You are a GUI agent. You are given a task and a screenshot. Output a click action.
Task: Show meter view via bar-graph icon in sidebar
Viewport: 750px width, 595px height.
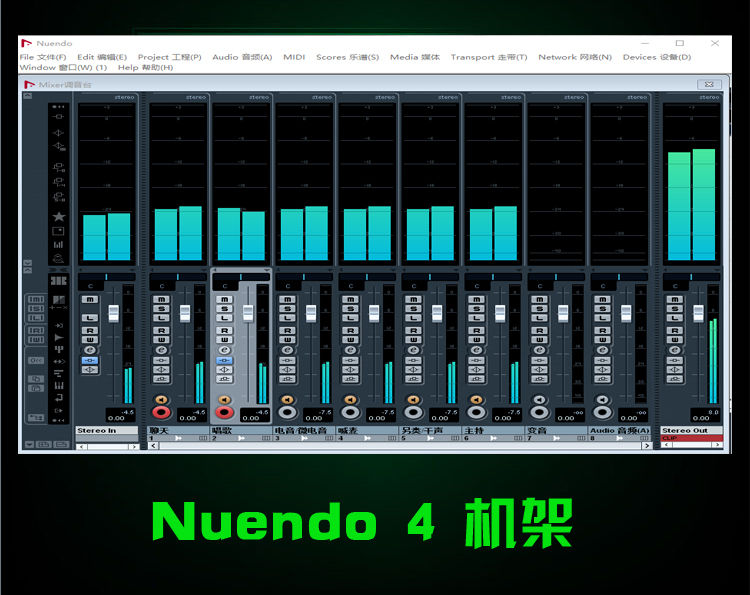pos(59,245)
